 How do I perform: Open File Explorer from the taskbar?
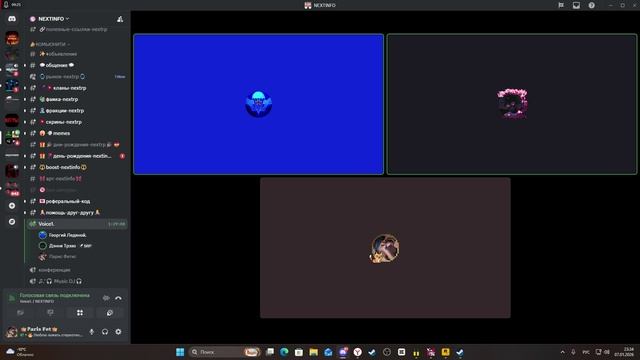313,352
